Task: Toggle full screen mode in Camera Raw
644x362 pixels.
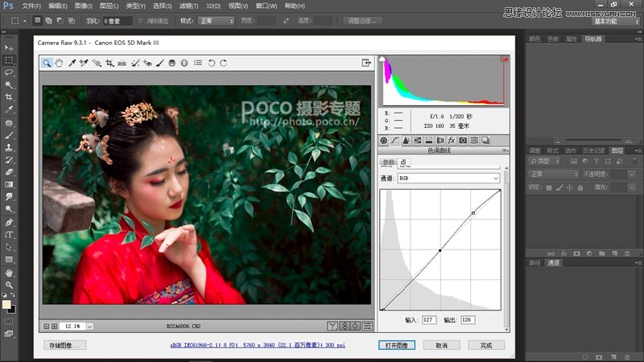Action: (366, 63)
